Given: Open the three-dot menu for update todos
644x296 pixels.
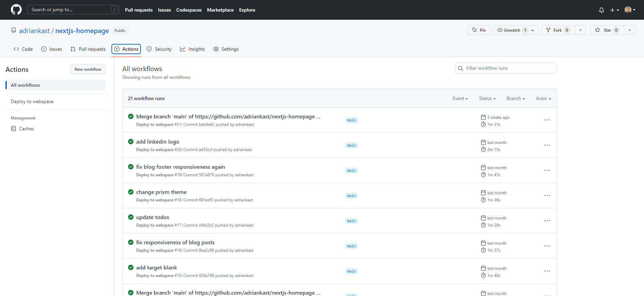Looking at the screenshot, I should click(547, 221).
